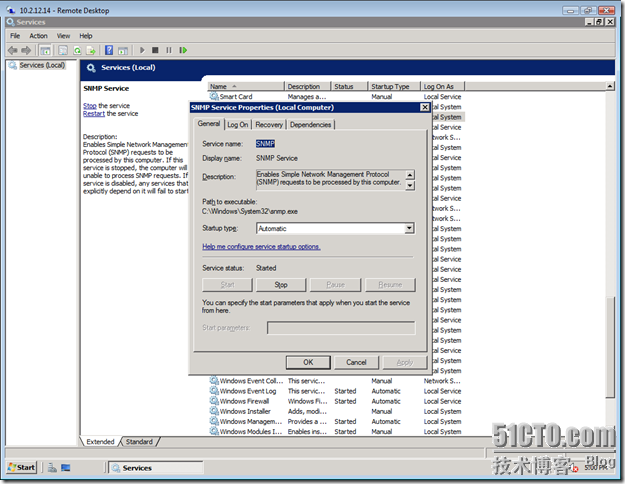This screenshot has width=625, height=484.
Task: Select Services (Local) tree node
Action: [x=42, y=65]
